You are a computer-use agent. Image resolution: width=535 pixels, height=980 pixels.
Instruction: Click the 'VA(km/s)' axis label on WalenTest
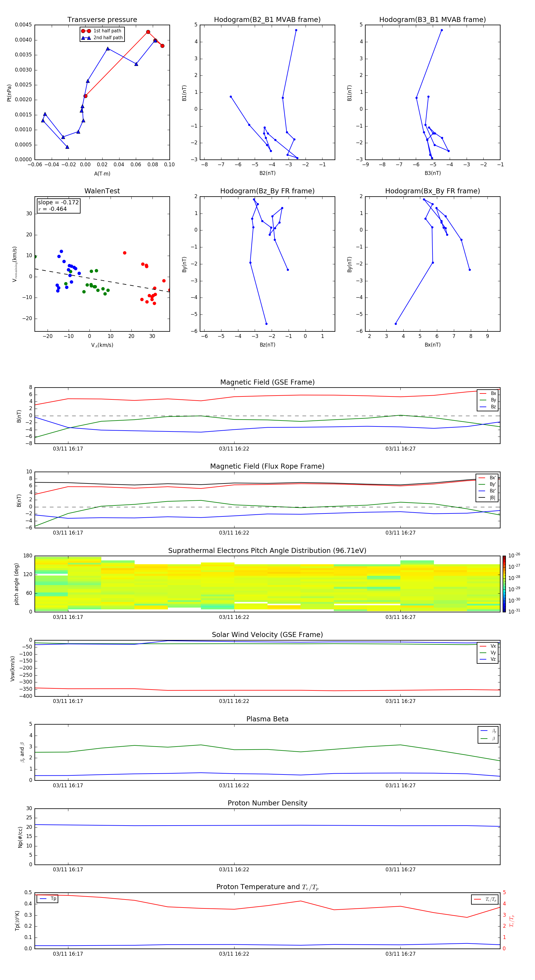pos(102,345)
